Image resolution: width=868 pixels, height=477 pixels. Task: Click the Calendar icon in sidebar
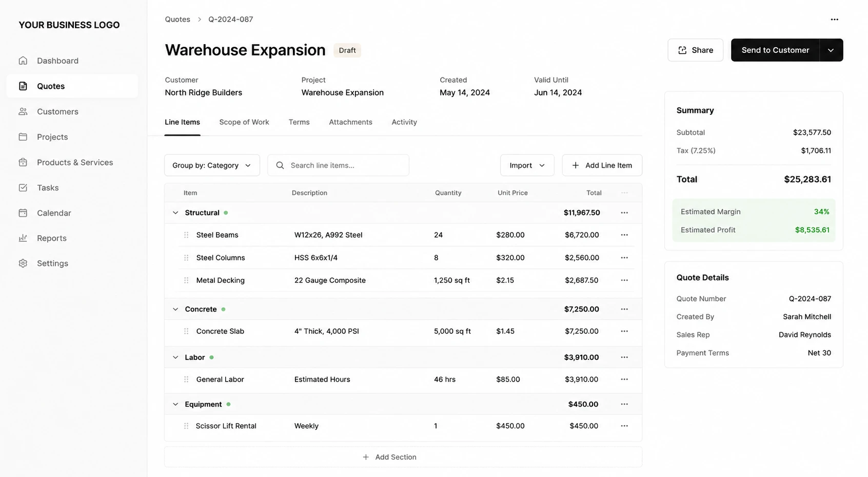(x=23, y=213)
